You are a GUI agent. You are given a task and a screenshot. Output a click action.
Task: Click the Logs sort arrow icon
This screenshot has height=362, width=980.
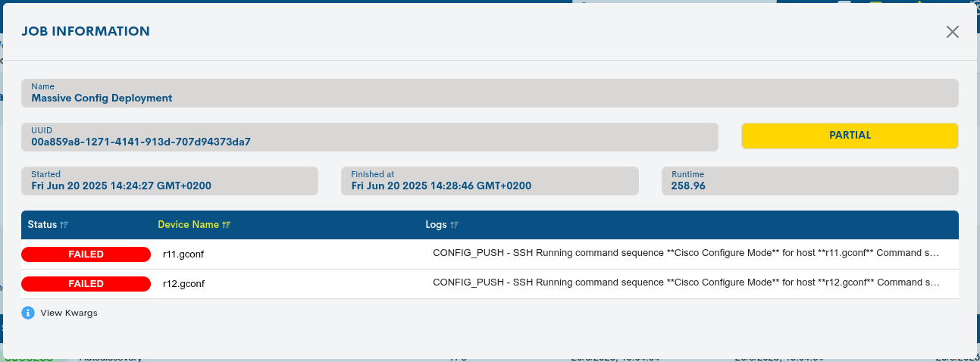(x=454, y=225)
